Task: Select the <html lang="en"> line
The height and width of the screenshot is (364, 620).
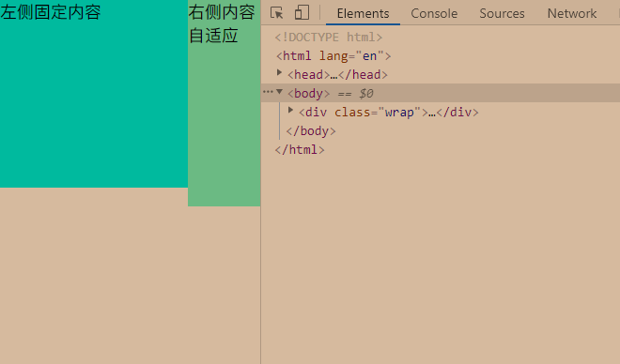Action: click(x=333, y=56)
